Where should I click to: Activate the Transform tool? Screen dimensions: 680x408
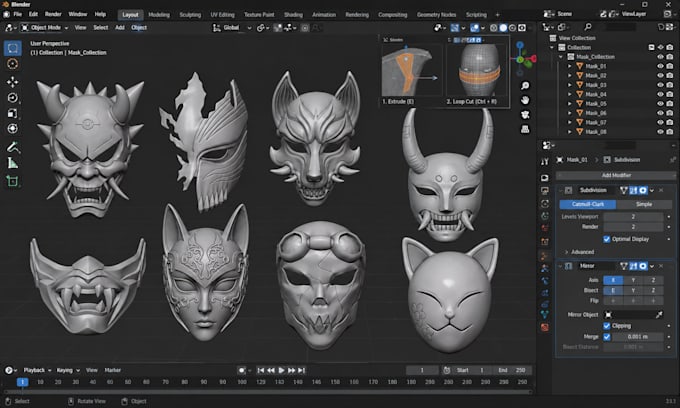13,129
